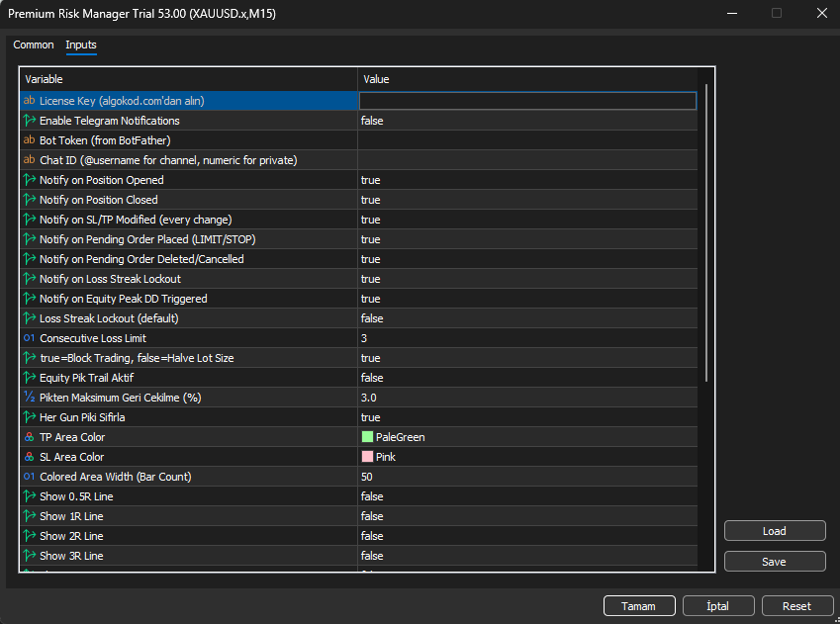
Task: Open the Pending Order Placed value dropdown
Action: coord(527,239)
